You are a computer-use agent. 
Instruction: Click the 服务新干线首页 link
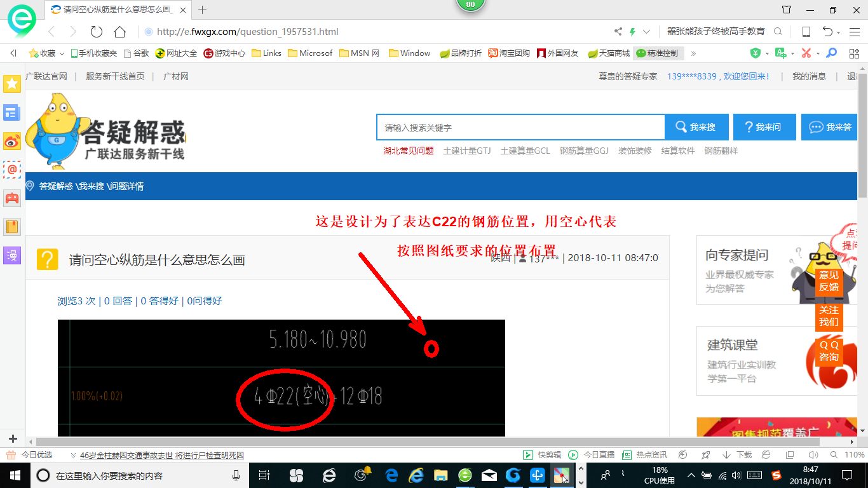coord(115,76)
